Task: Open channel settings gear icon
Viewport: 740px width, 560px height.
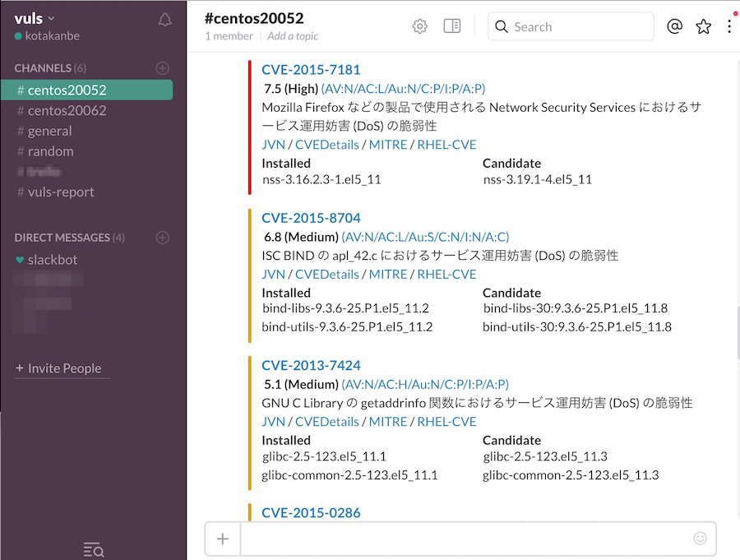Action: (x=420, y=26)
